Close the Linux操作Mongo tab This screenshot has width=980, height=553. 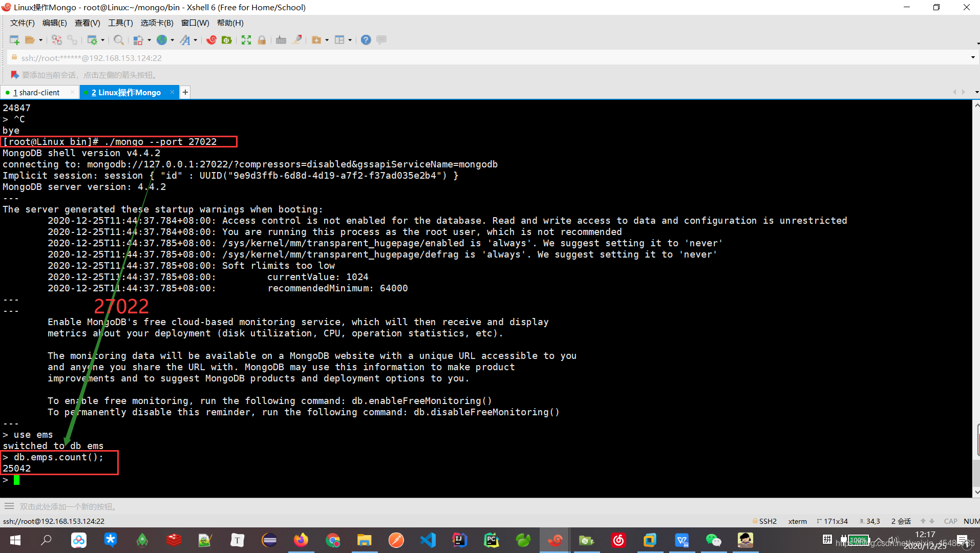(172, 92)
